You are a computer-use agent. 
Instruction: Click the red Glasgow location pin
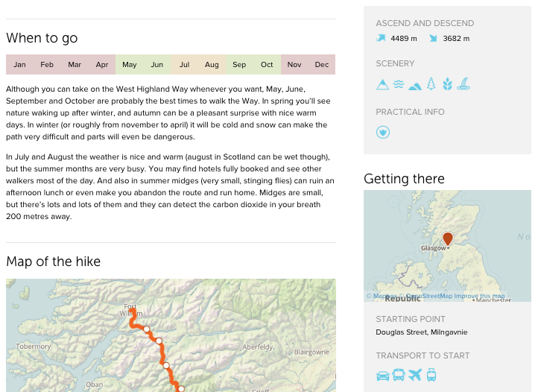448,238
